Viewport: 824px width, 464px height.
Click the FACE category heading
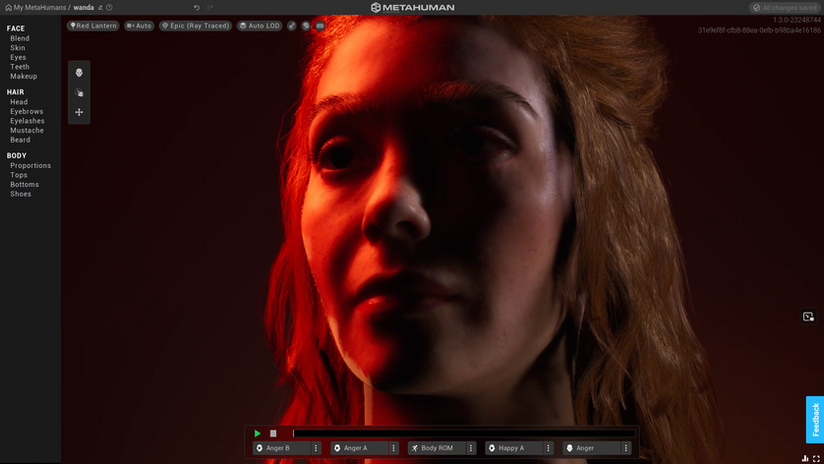coord(16,28)
